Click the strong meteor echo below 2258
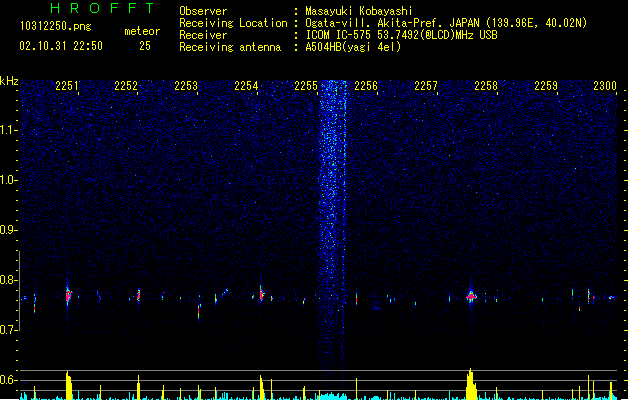This screenshot has height=400, width=629. click(471, 296)
